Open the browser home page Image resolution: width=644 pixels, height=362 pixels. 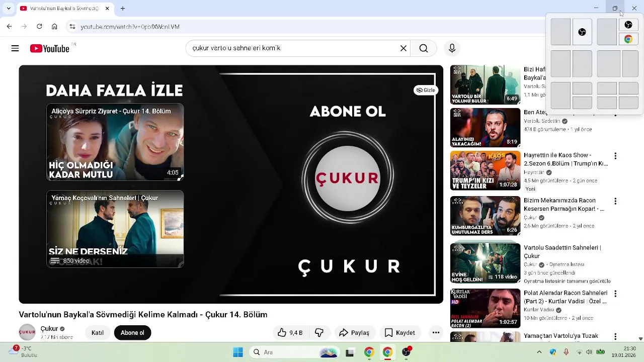click(x=54, y=27)
